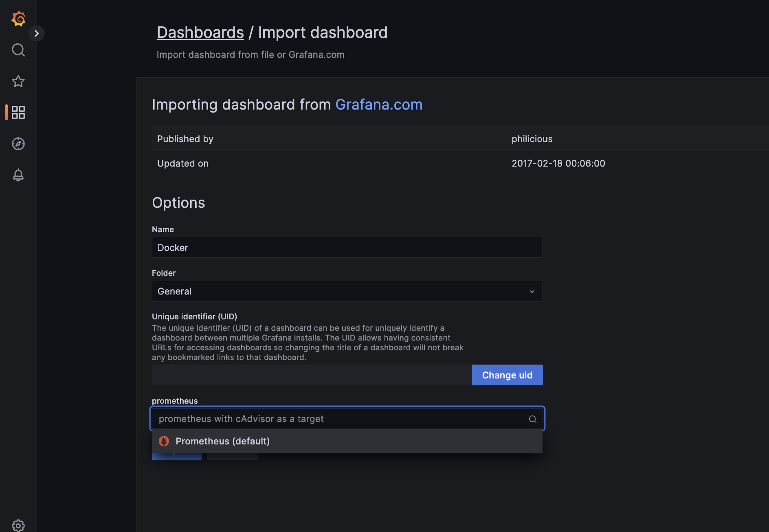Click publisher name philicious
769x532 pixels.
(532, 139)
